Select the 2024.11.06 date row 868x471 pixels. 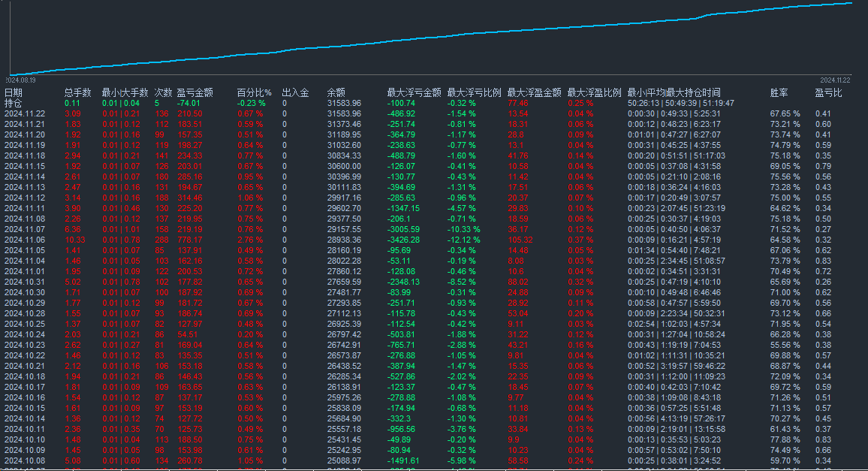(25, 240)
